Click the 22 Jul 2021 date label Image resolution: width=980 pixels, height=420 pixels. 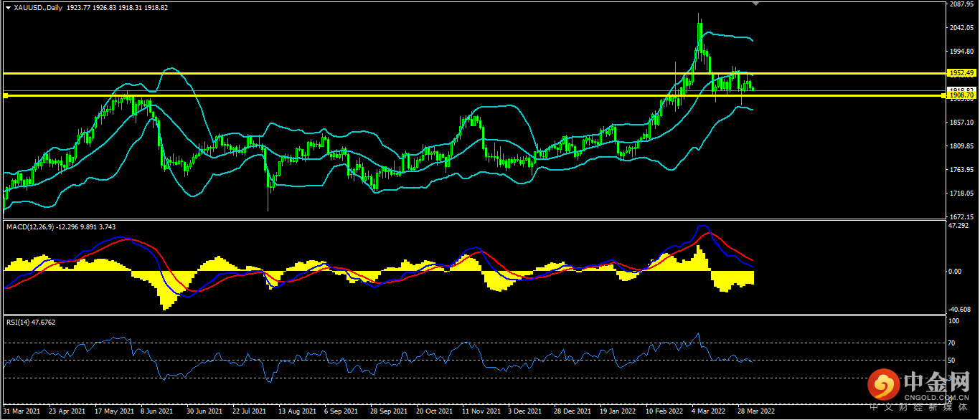tap(249, 412)
